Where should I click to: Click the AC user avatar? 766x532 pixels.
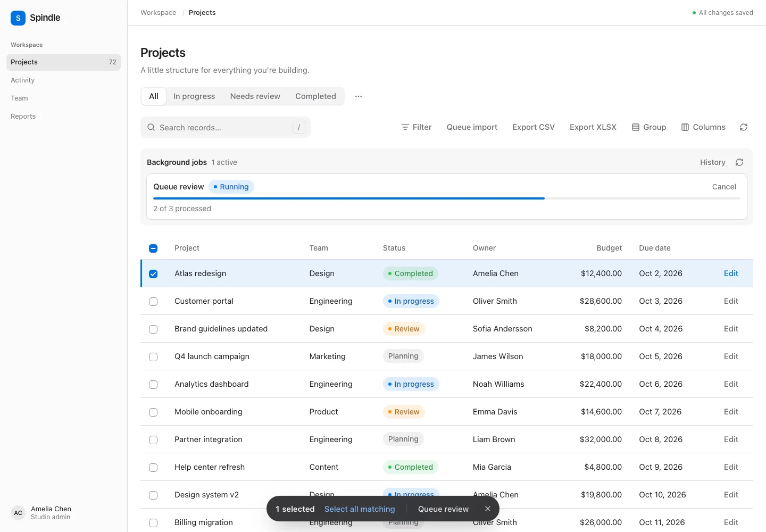[x=18, y=513]
